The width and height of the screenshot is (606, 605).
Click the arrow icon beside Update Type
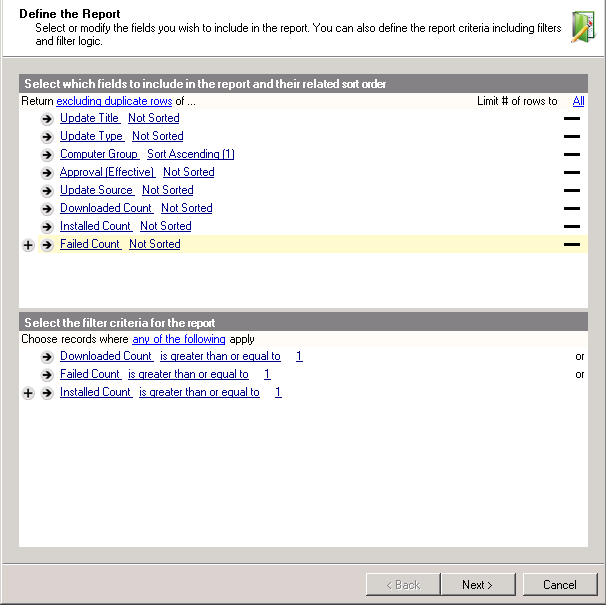point(47,136)
